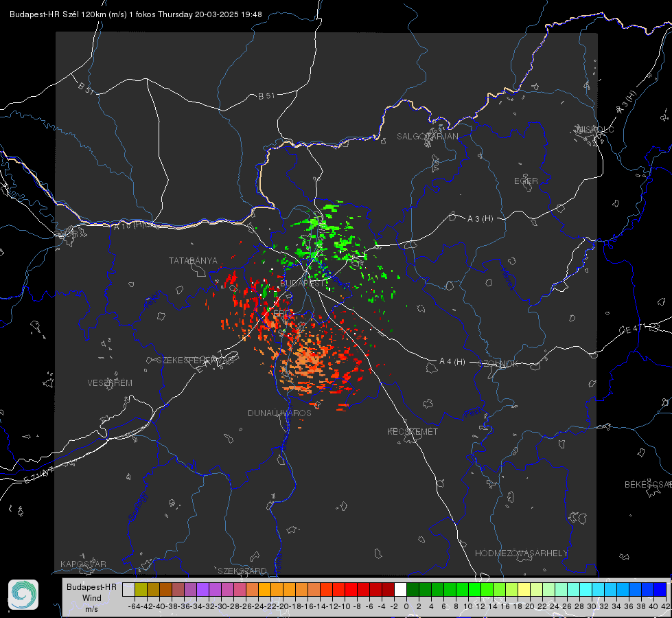This screenshot has width=672, height=618.
Task: Click the legend value label '-64'
Action: pyautogui.click(x=135, y=606)
